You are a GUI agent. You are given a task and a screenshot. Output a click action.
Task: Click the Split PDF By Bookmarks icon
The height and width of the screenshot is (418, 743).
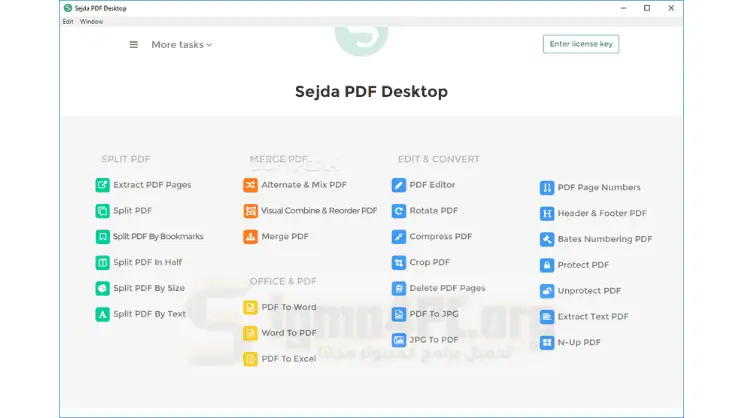102,236
